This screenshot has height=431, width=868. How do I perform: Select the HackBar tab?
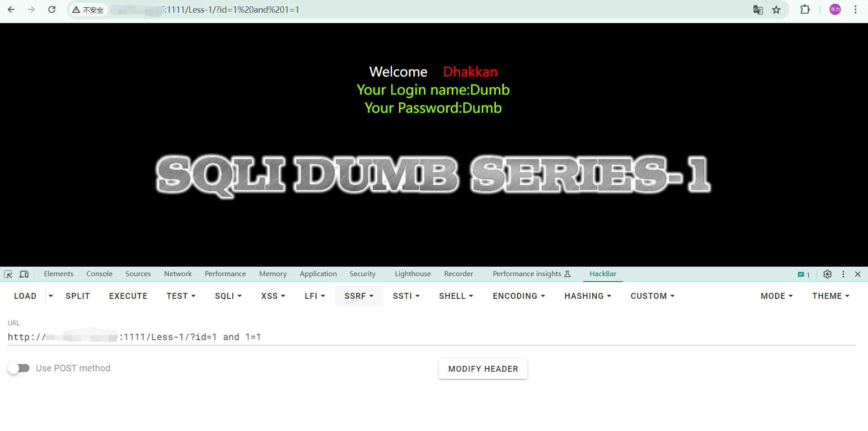tap(603, 274)
